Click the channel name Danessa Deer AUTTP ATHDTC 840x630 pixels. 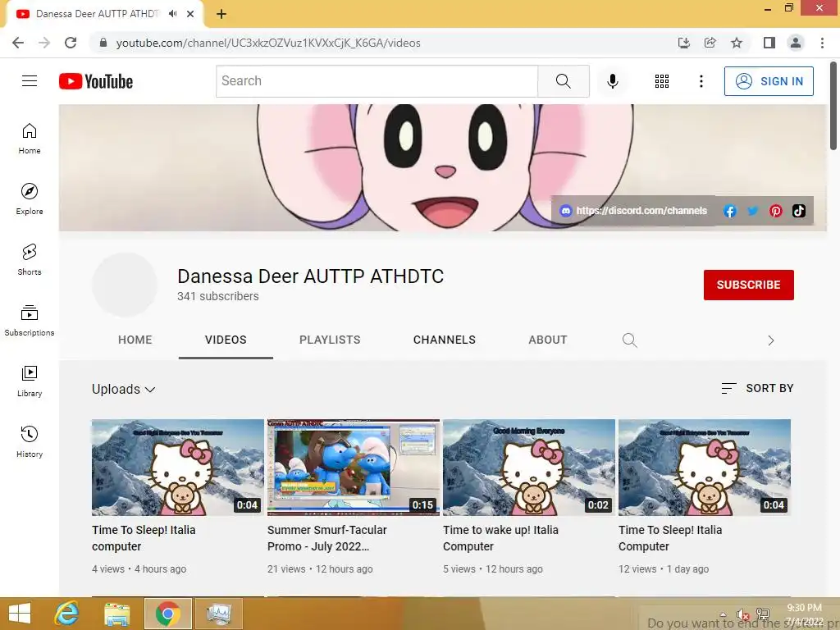311,276
